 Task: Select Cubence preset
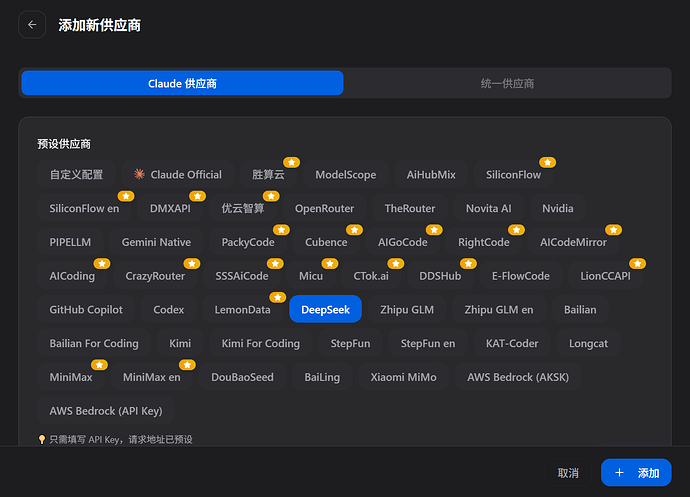click(326, 242)
